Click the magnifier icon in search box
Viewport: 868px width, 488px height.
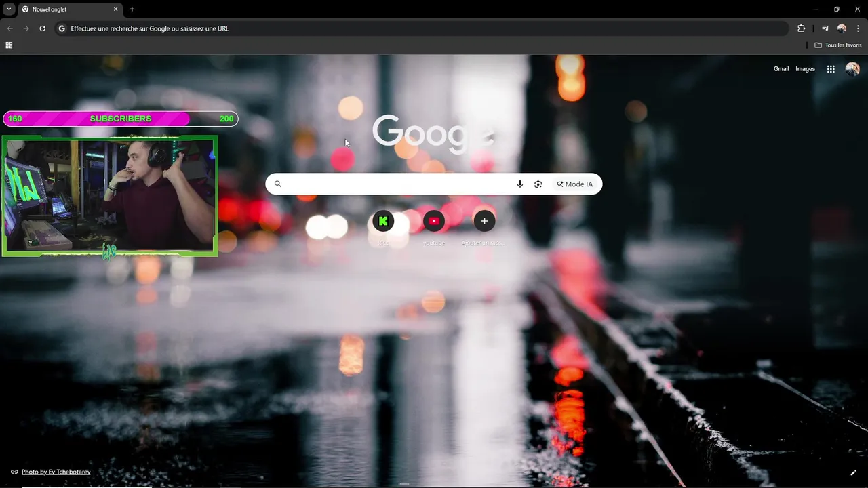(x=277, y=184)
